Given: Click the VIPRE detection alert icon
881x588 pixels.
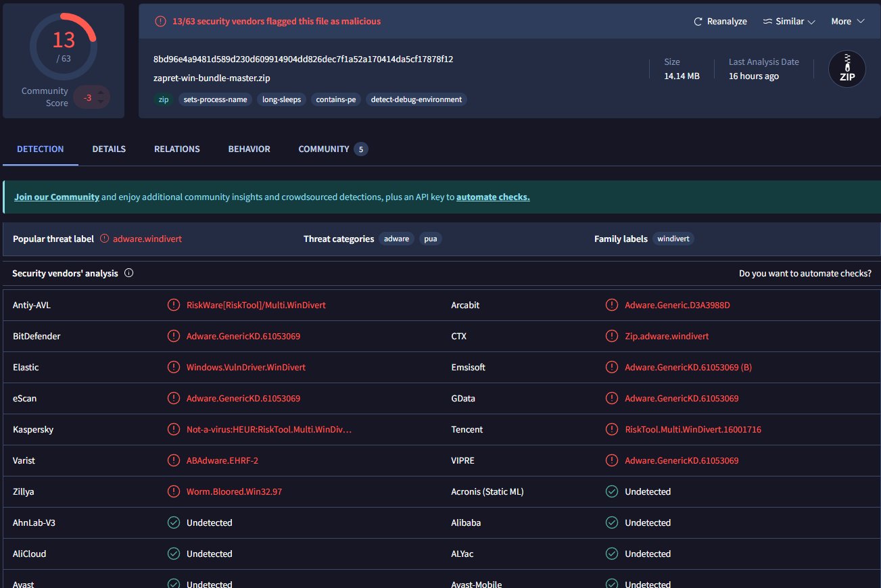Looking at the screenshot, I should point(612,461).
